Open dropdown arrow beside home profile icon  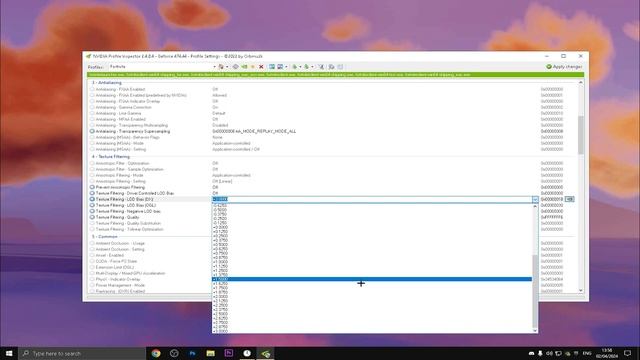(227, 67)
